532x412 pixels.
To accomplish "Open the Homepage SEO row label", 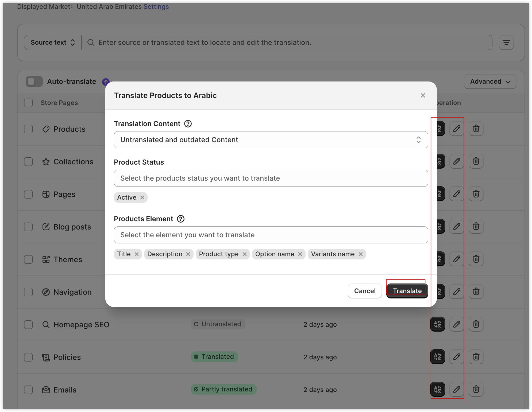I will [x=81, y=325].
